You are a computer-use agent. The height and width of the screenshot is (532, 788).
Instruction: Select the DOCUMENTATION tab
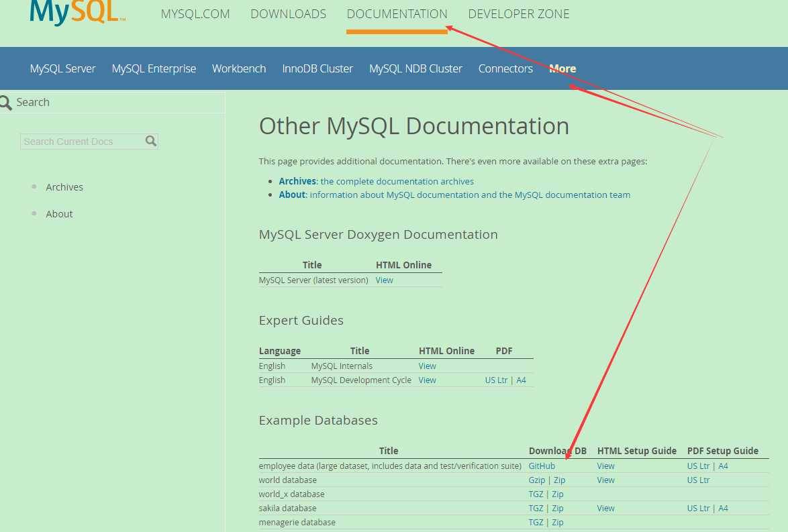tap(397, 14)
